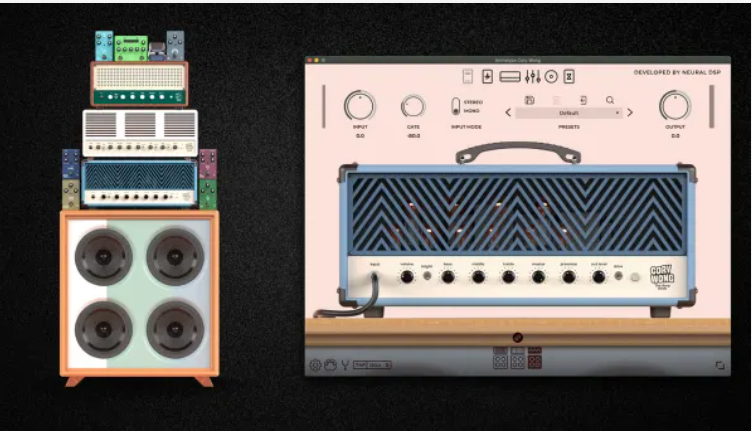This screenshot has height=432, width=752.
Task: Click the amp presence knob
Action: click(x=569, y=277)
